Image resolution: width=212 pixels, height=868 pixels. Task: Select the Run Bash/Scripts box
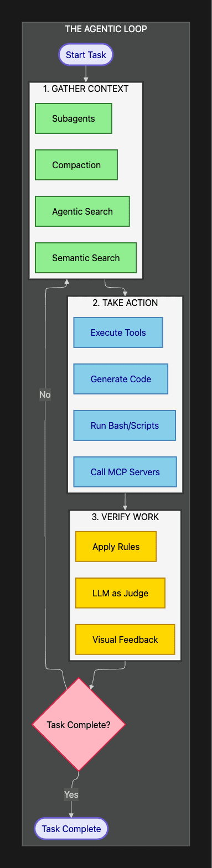point(125,425)
